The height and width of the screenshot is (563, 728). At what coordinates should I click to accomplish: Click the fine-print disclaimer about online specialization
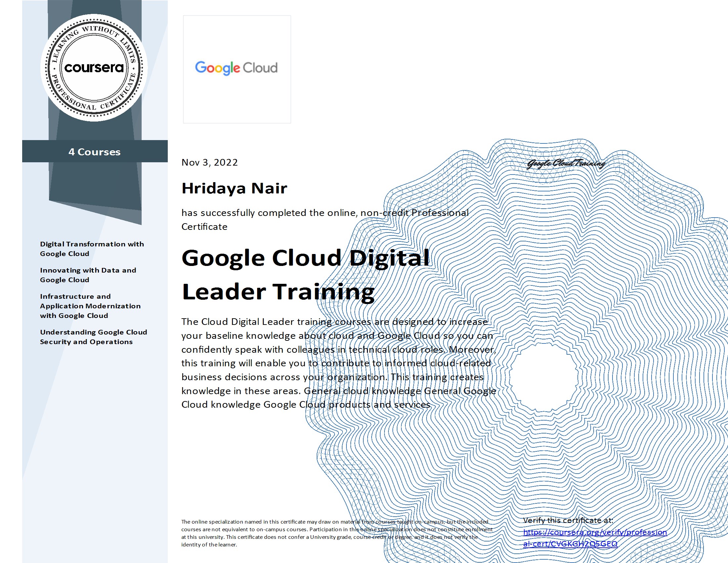337,533
